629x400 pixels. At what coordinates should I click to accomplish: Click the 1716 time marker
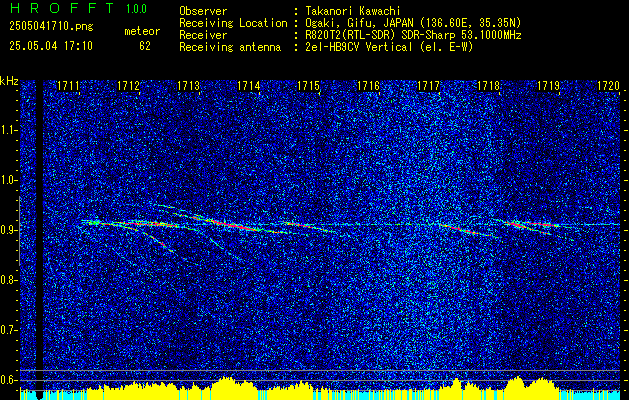pos(368,86)
